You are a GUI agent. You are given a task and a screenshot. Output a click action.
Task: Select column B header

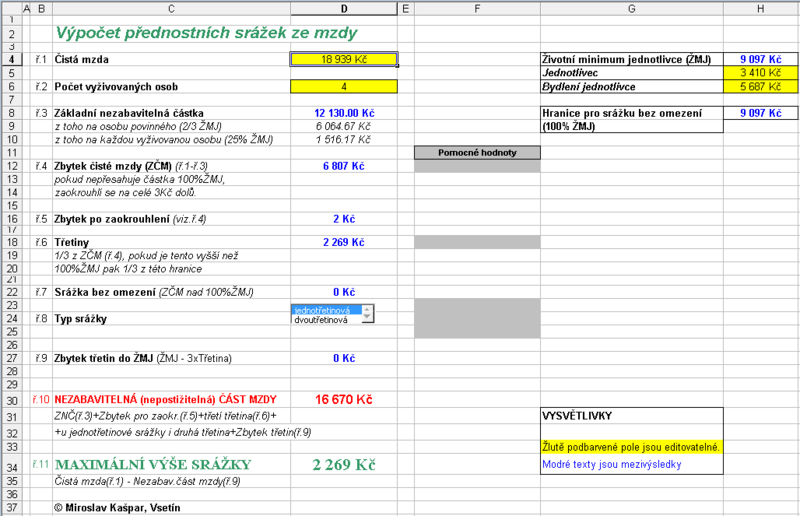(42, 9)
